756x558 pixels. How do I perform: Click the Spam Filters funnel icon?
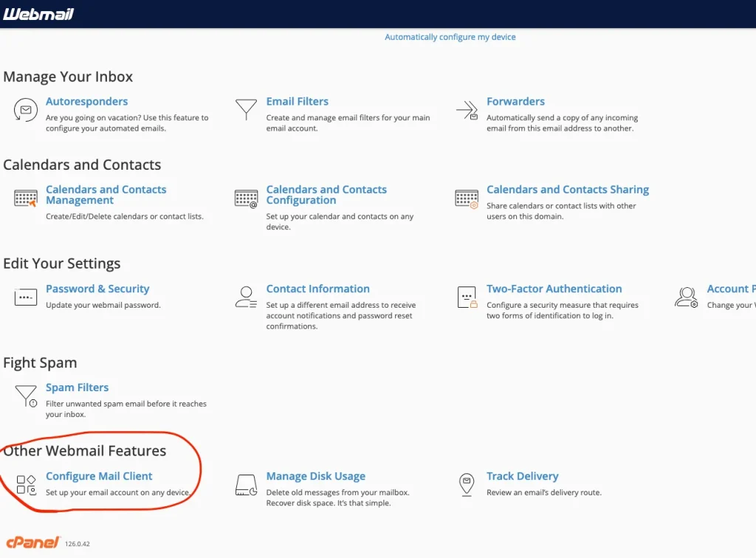[26, 396]
